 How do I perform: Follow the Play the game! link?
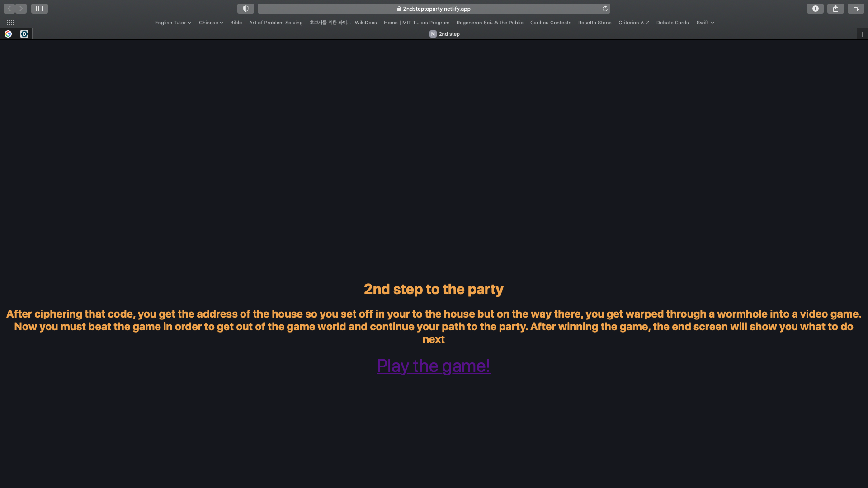pyautogui.click(x=434, y=366)
